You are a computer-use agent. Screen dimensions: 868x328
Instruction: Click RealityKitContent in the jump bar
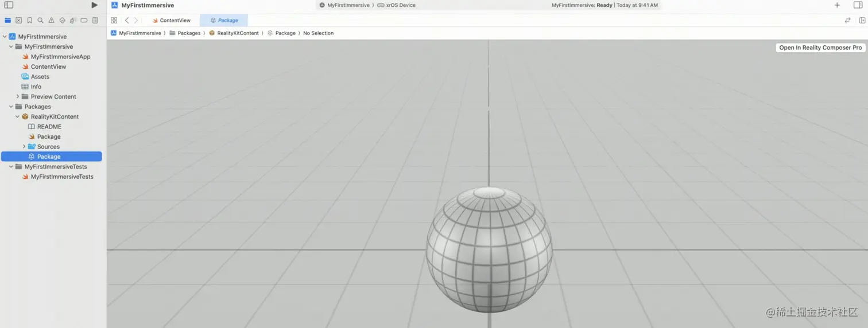pyautogui.click(x=234, y=33)
